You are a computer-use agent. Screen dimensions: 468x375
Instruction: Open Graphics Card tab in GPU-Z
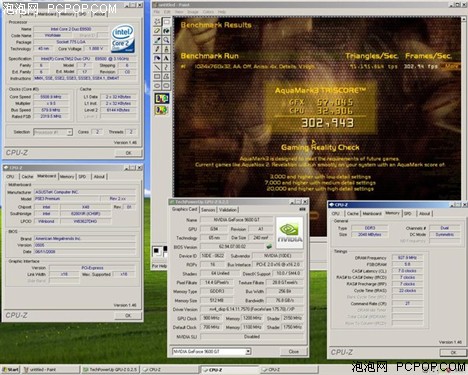pos(185,209)
